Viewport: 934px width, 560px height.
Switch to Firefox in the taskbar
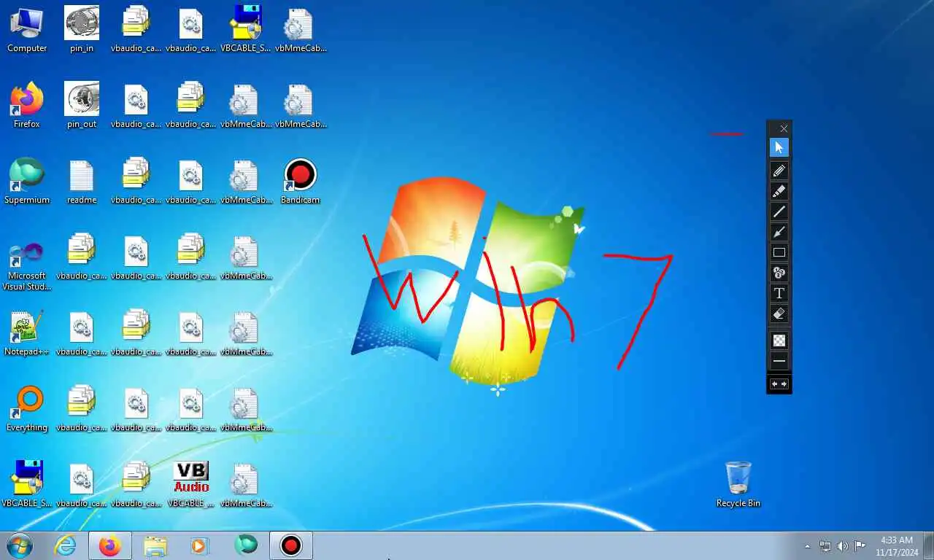tap(110, 545)
